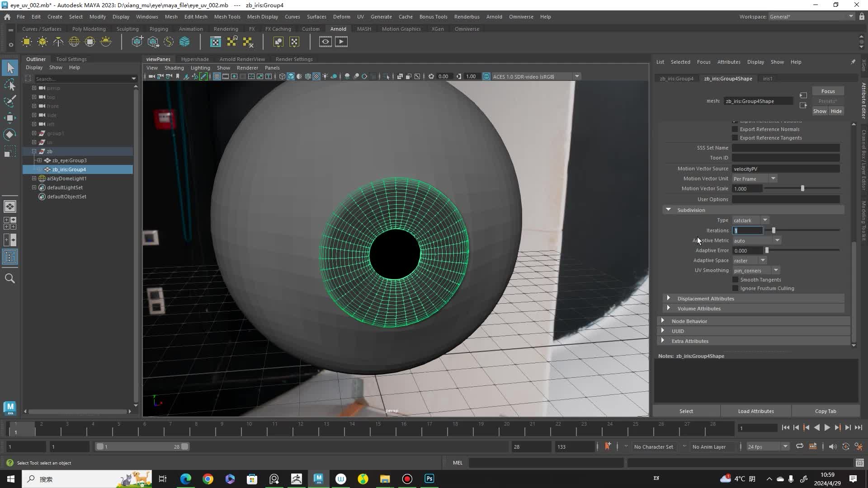Screen dimensions: 868x488
Task: Go to the end of the playback range
Action: 859,427
